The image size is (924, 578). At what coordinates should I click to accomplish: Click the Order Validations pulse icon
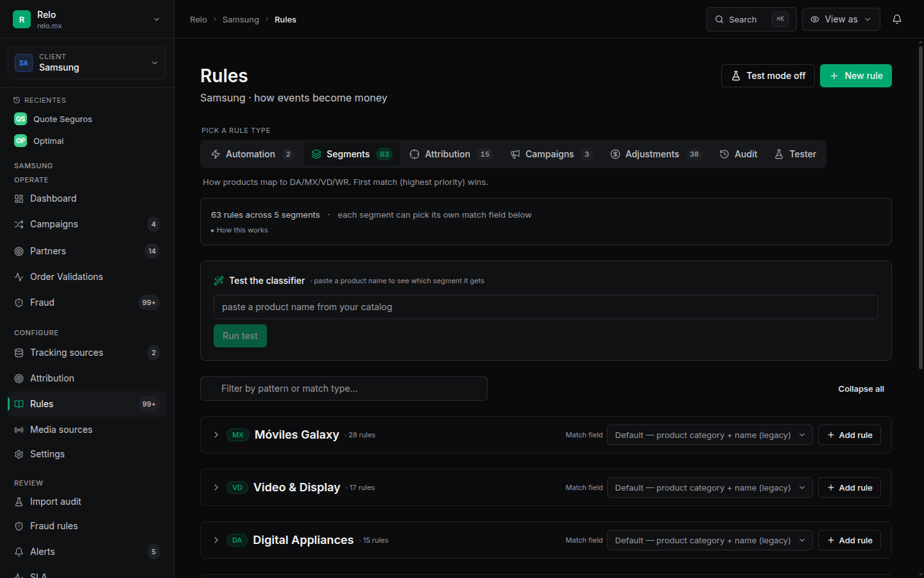coord(19,277)
